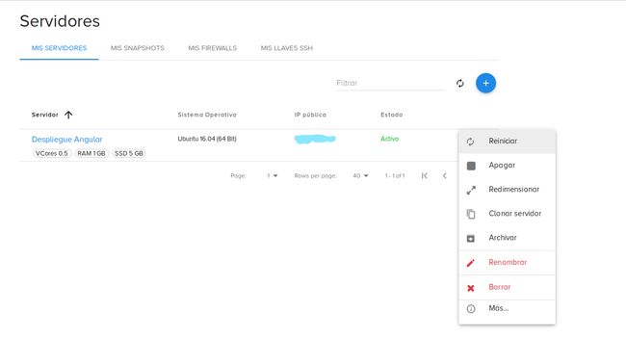The image size is (626, 364).
Task: Open Más... menu entry
Action: (507, 308)
